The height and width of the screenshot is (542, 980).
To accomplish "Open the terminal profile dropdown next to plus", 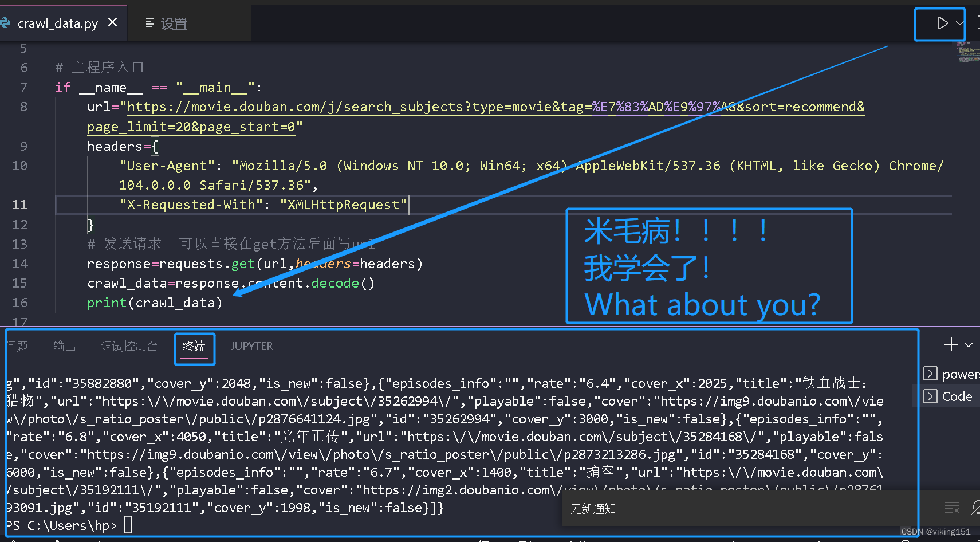I will [x=969, y=344].
